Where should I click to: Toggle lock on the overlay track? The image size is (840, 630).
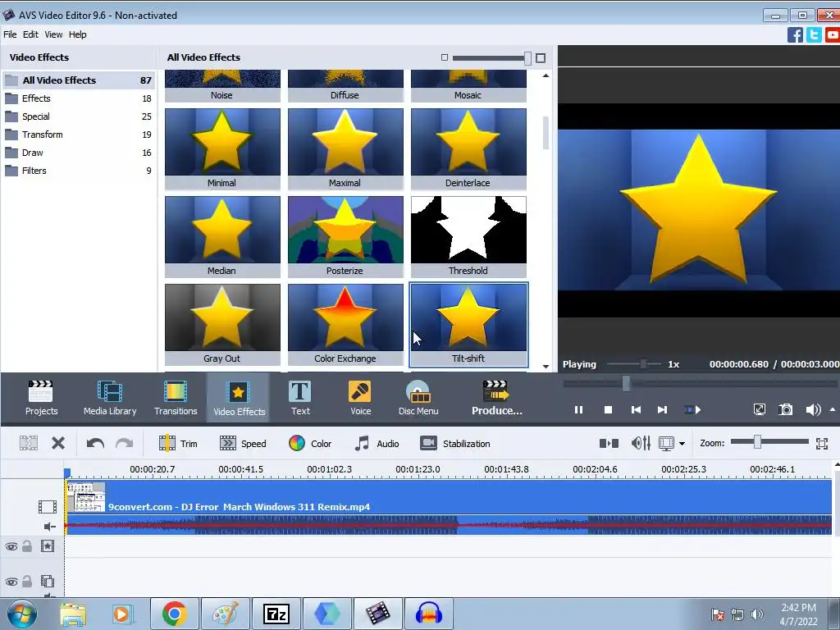(x=27, y=582)
